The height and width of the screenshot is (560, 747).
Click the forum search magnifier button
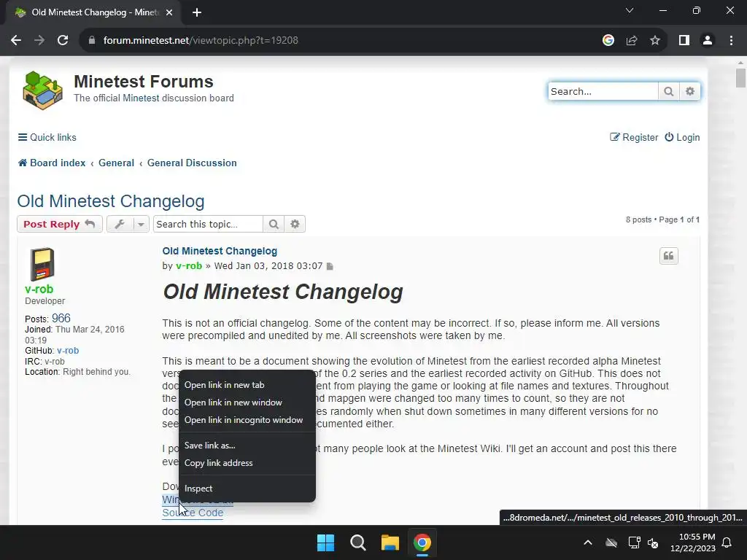[669, 91]
